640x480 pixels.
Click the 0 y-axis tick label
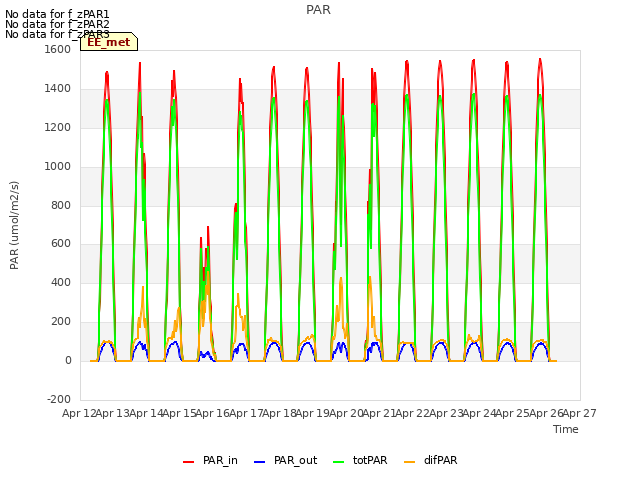pos(68,360)
